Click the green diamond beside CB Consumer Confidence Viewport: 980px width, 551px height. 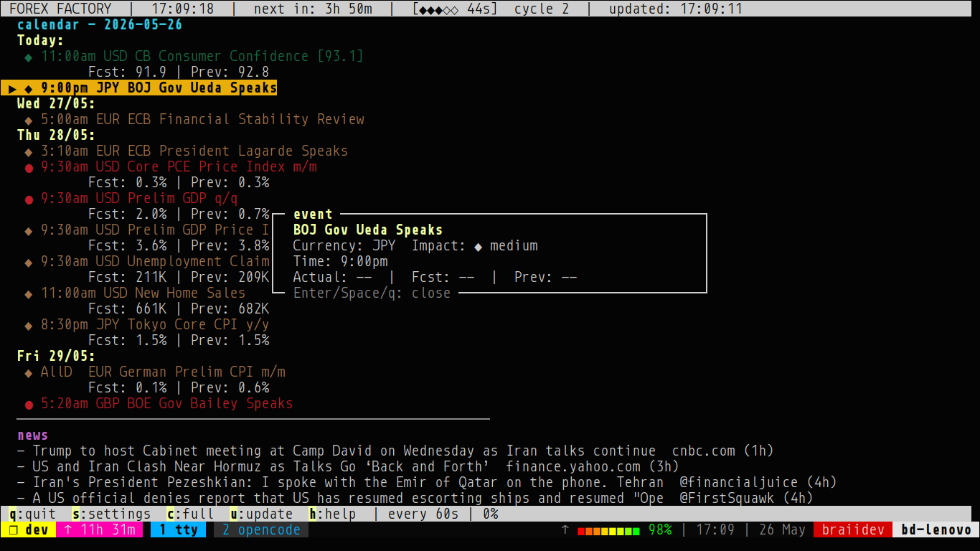[x=29, y=57]
